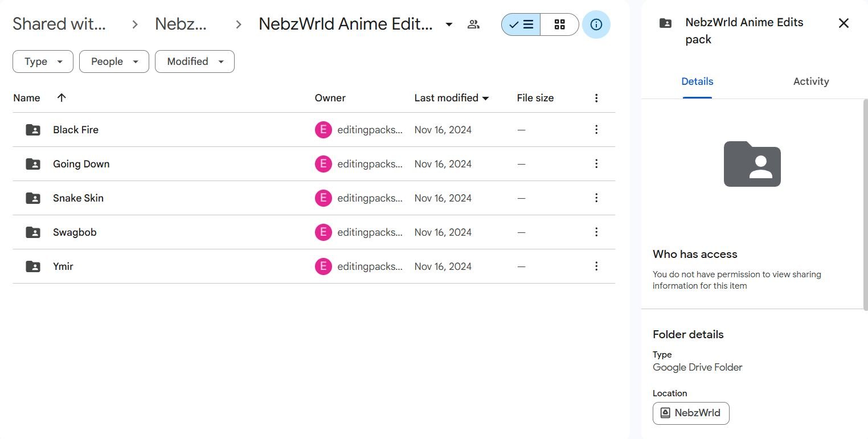Click folder icon in details panel header

pyautogui.click(x=665, y=23)
